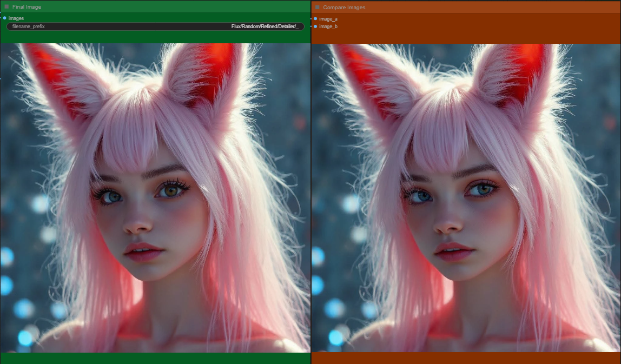Viewport: 621px width, 364px height.
Task: Edit the filename_prefix field
Action: pyautogui.click(x=155, y=27)
